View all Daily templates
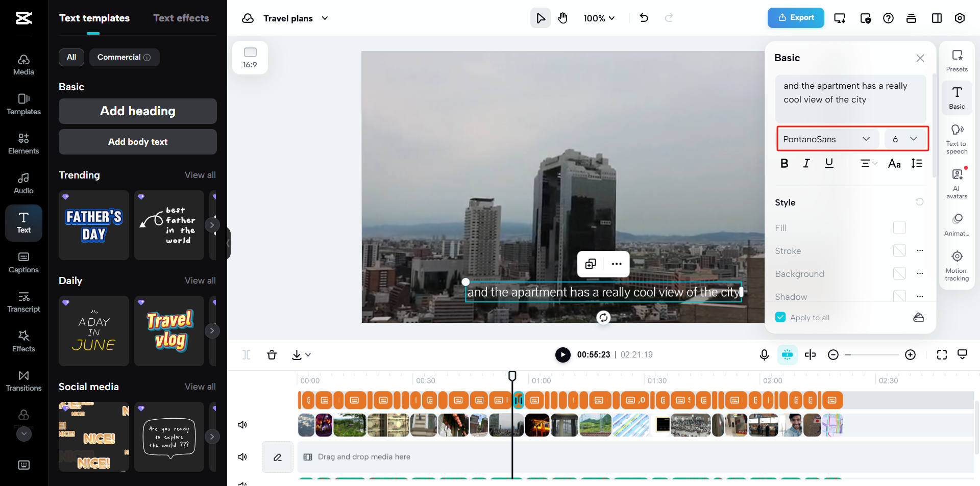The height and width of the screenshot is (486, 980). tap(200, 280)
